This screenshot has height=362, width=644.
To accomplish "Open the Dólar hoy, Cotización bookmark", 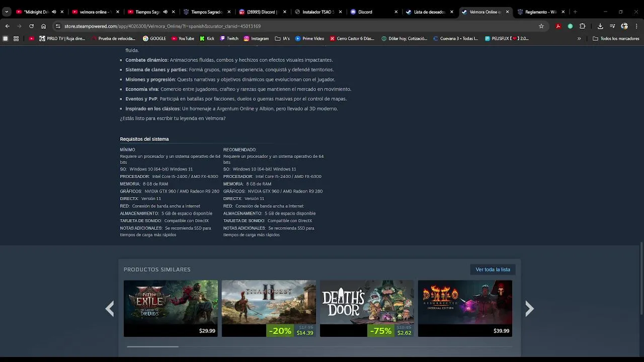I will 405,38.
